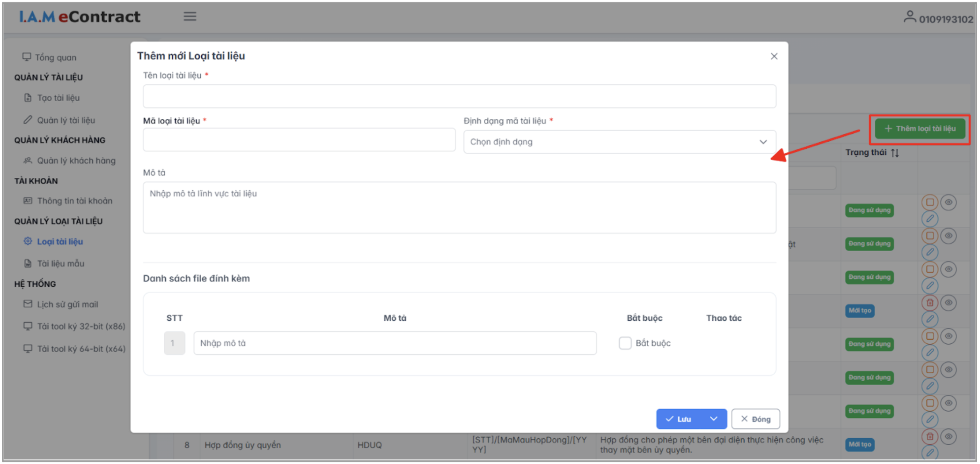This screenshot has width=980, height=464.
Task: Click the red trash delete icon for row 8
Action: (929, 436)
